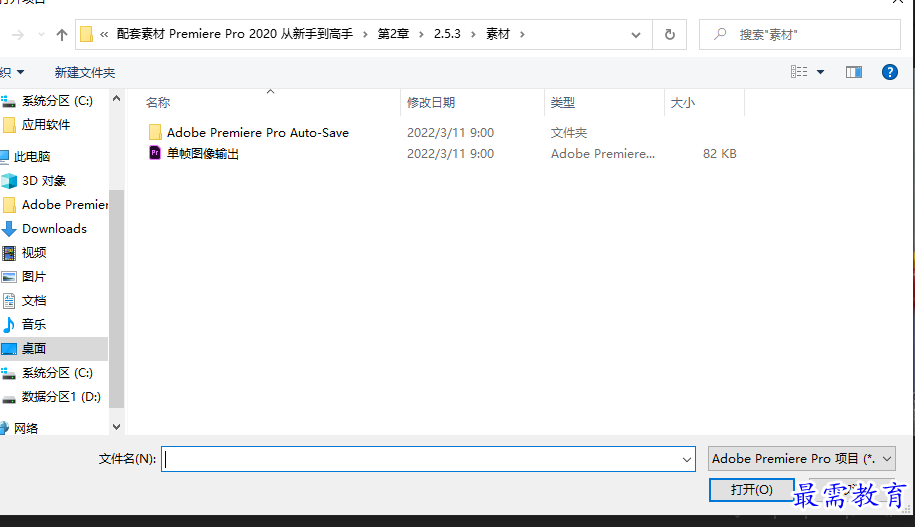Open the view options dropdown arrow
The width and height of the screenshot is (915, 527).
[x=820, y=72]
